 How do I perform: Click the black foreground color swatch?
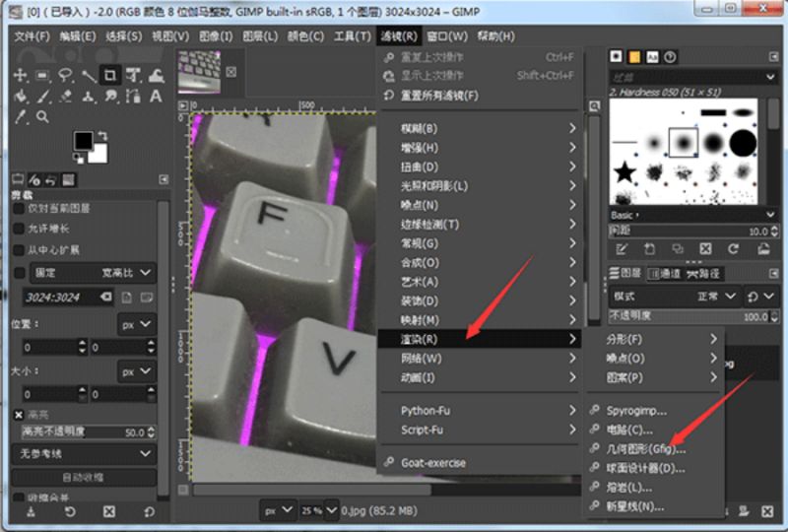pos(83,140)
